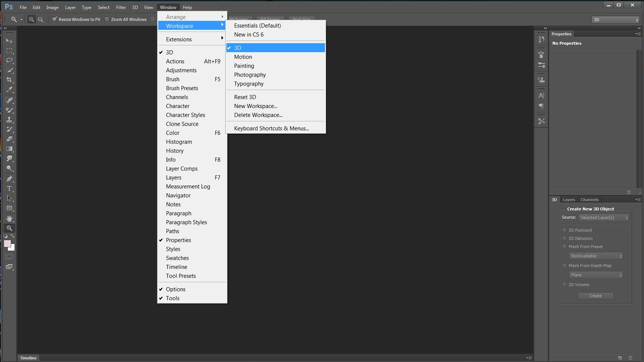Toggle checked Properties item in Window menu

tap(192, 240)
